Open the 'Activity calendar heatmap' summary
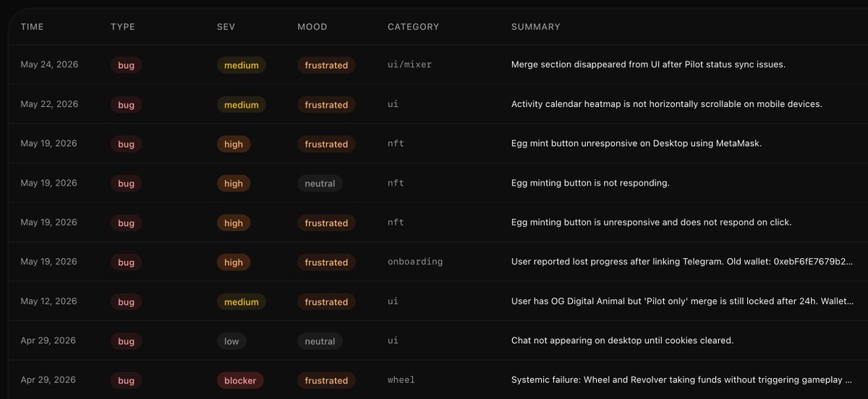Screen dimensions: 868x399 pyautogui.click(x=667, y=104)
